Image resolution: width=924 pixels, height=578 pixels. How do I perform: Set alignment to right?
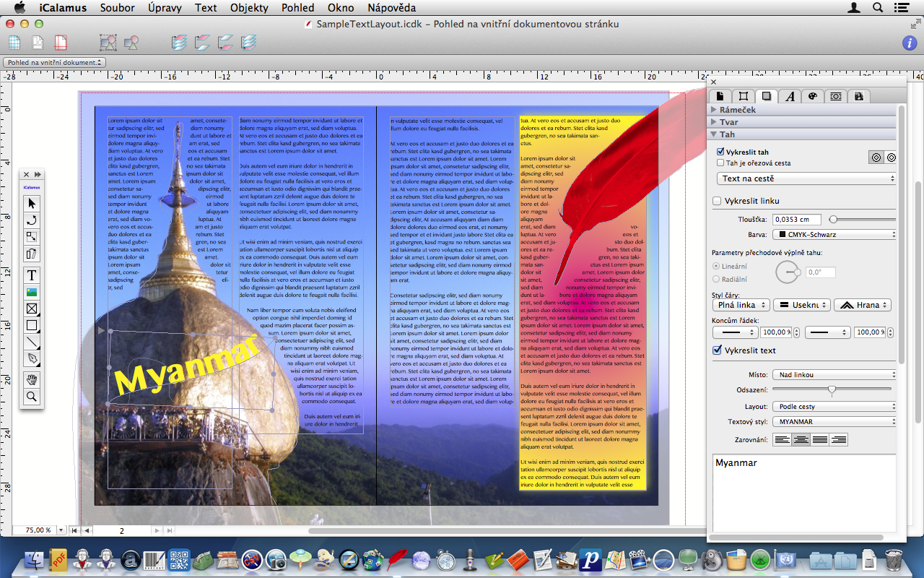point(838,440)
